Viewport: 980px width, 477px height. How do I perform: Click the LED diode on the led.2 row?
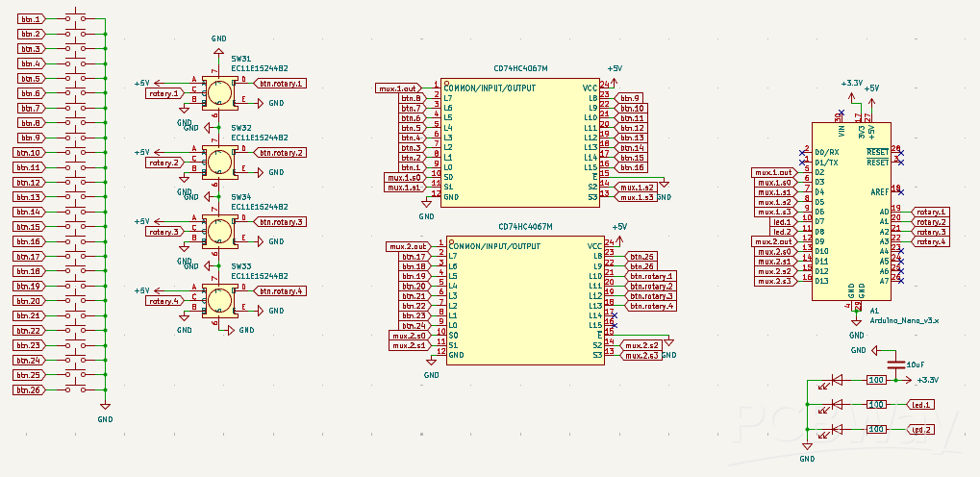click(x=835, y=430)
